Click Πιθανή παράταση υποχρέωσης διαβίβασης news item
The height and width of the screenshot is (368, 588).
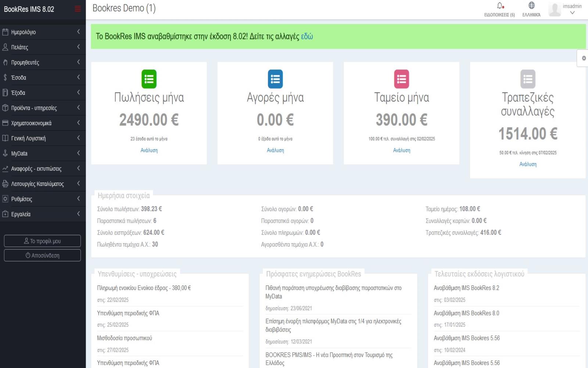pyautogui.click(x=333, y=292)
